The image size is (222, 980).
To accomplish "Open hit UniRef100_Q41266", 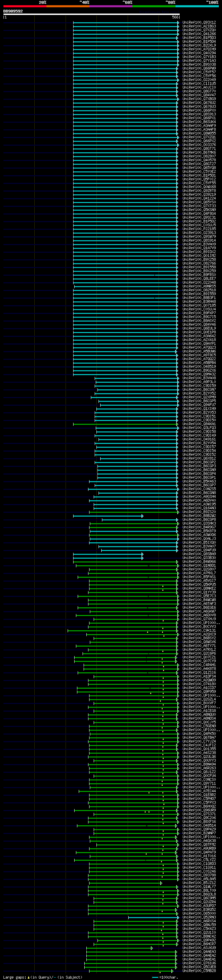I will click(199, 34).
